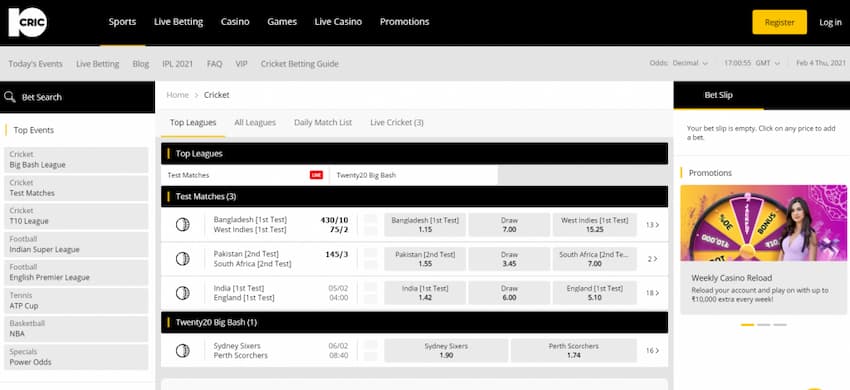Click the 10CRIC logo
Viewport: 850px width, 390px height.
tap(28, 22)
